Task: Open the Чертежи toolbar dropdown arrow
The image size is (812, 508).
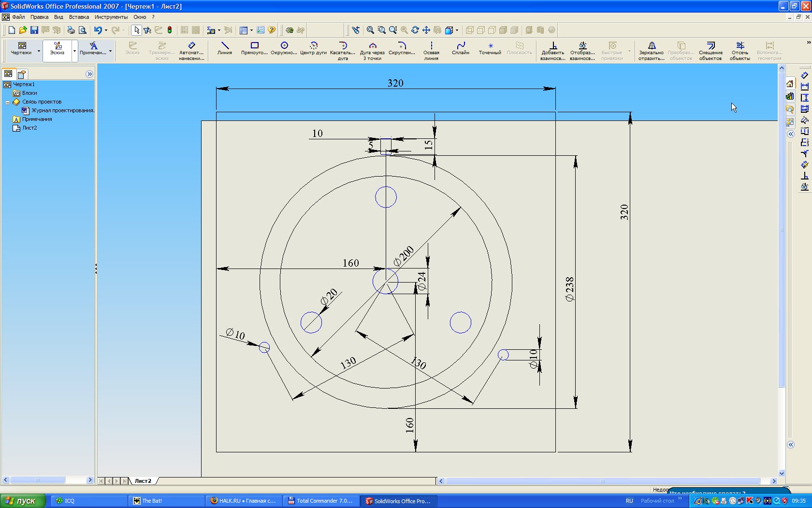Action: coord(39,51)
